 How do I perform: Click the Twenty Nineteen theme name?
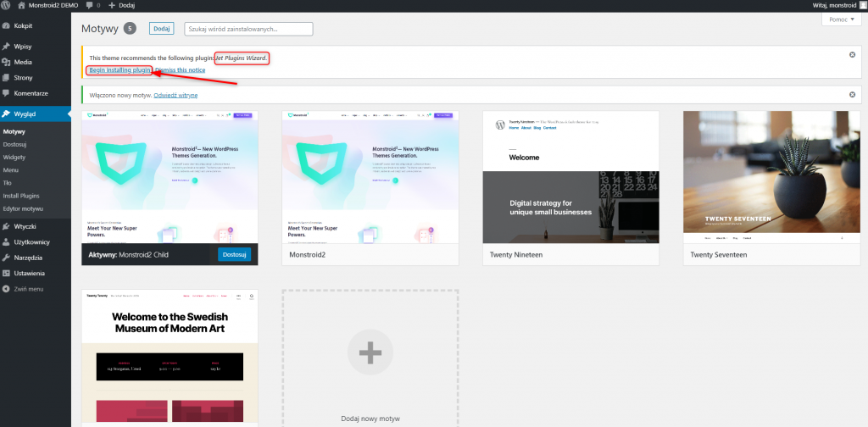516,255
